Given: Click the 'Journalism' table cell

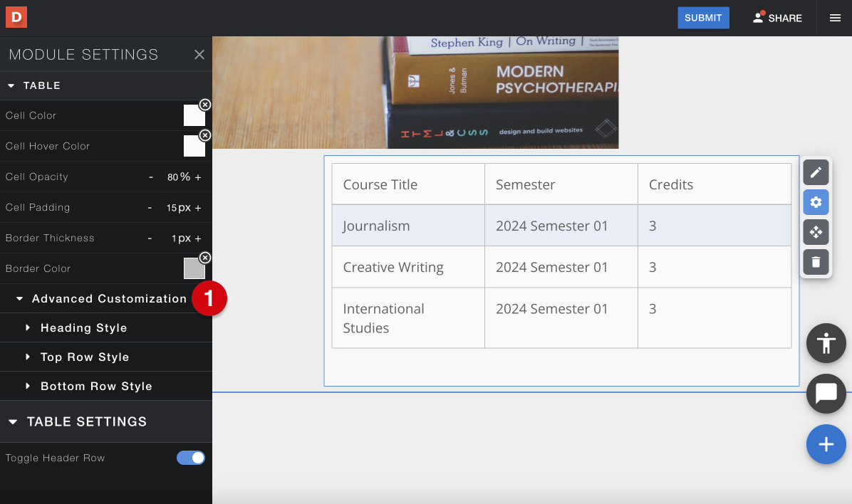Looking at the screenshot, I should (408, 226).
